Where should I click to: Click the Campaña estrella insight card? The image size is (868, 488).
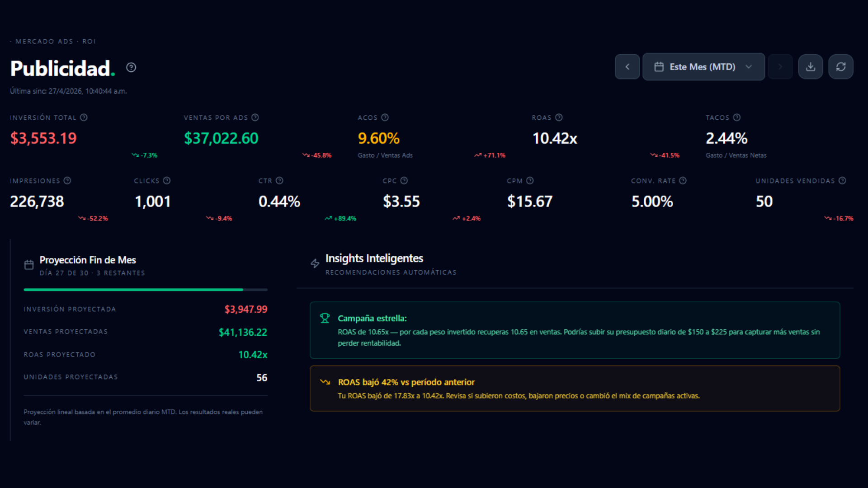coord(575,330)
